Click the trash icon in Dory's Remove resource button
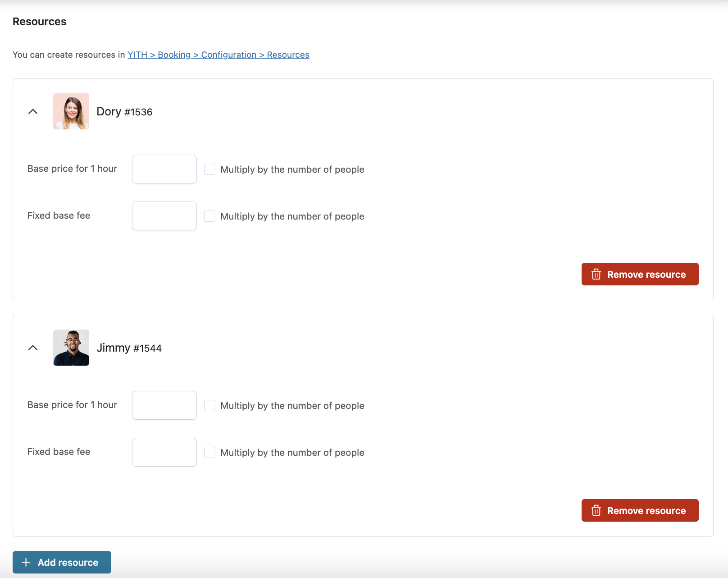 [x=596, y=274]
